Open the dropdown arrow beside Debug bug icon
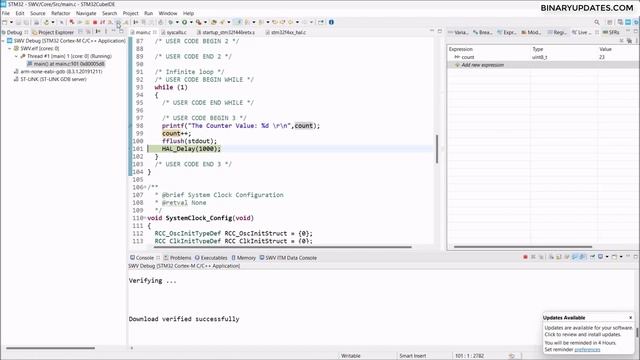 click(x=177, y=22)
